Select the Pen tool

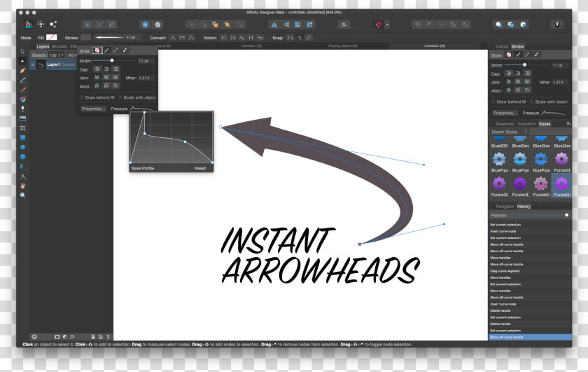[x=22, y=70]
